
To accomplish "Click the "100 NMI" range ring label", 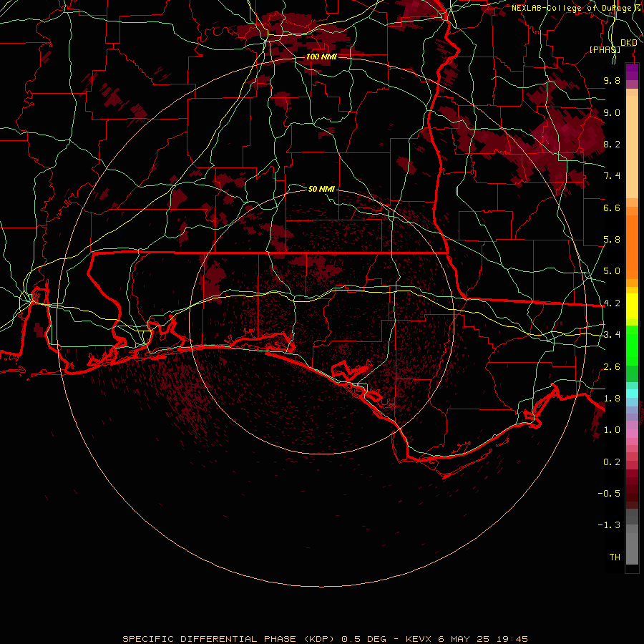I will [x=321, y=57].
